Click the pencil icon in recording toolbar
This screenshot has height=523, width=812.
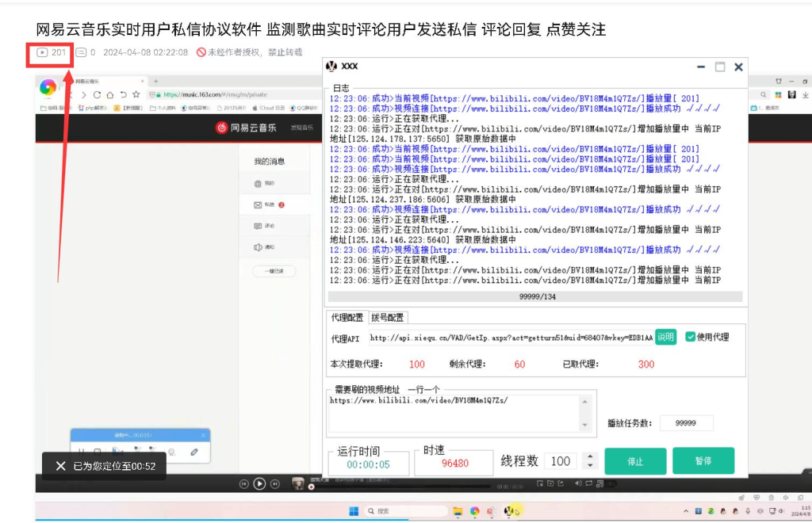(193, 452)
